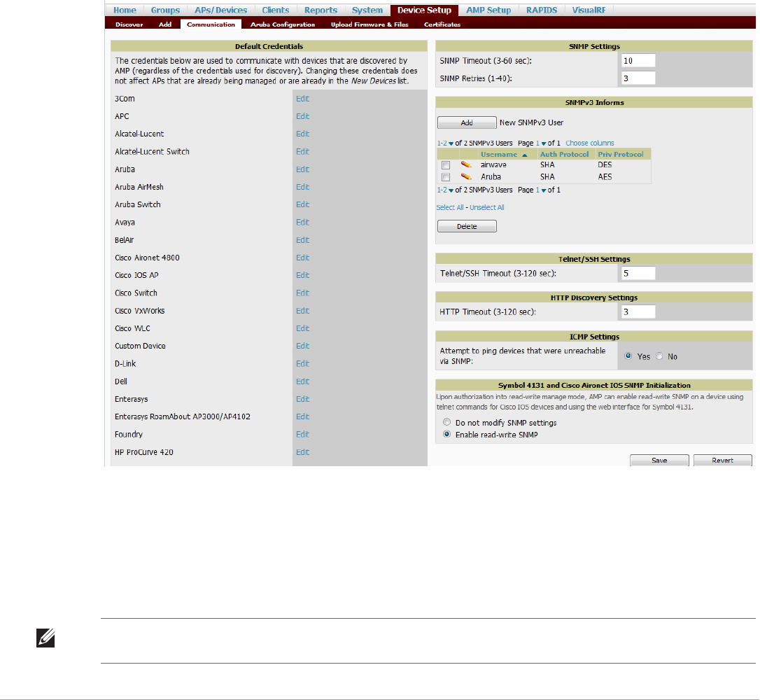The width and height of the screenshot is (760, 700).
Task: Edit Cisco WLC credentials
Action: point(302,329)
